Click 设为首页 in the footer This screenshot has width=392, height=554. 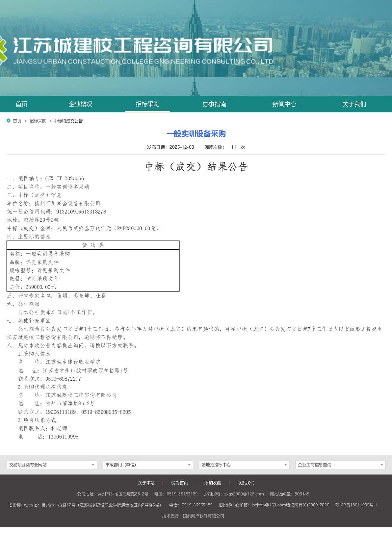[x=179, y=483]
